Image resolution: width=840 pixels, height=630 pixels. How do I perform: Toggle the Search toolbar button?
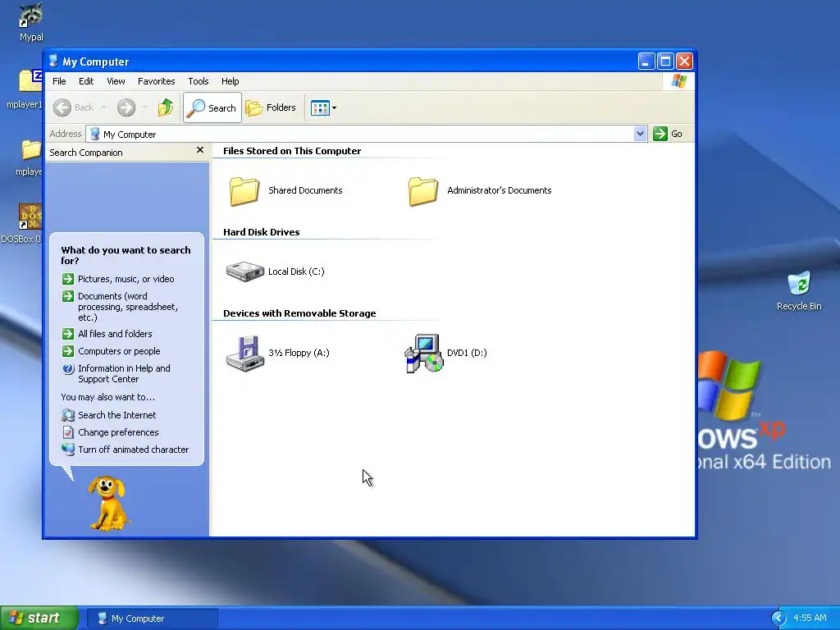pyautogui.click(x=212, y=107)
